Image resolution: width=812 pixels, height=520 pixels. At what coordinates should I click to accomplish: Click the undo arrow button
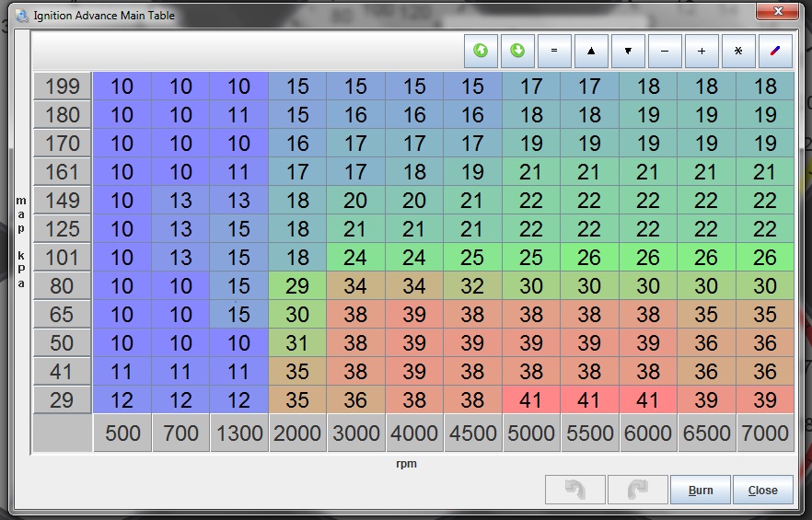point(574,490)
